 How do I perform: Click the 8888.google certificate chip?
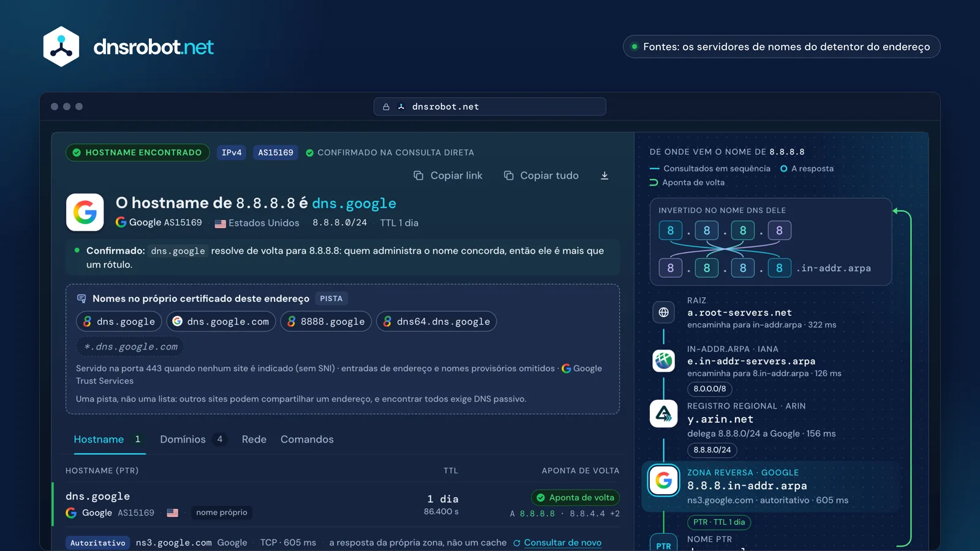click(326, 321)
